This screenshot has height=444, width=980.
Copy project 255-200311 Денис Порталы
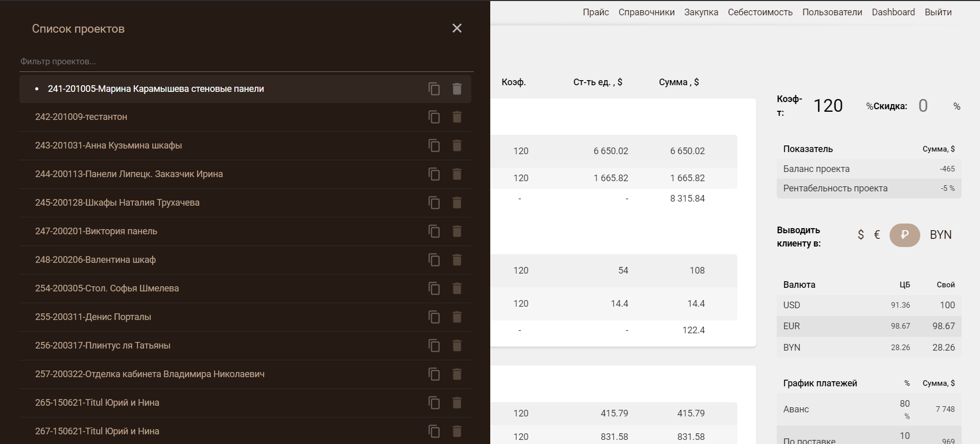434,317
